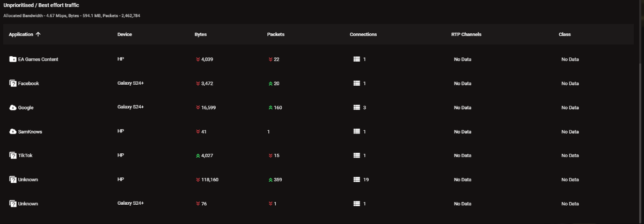Click the Google cloud download icon

click(13, 108)
